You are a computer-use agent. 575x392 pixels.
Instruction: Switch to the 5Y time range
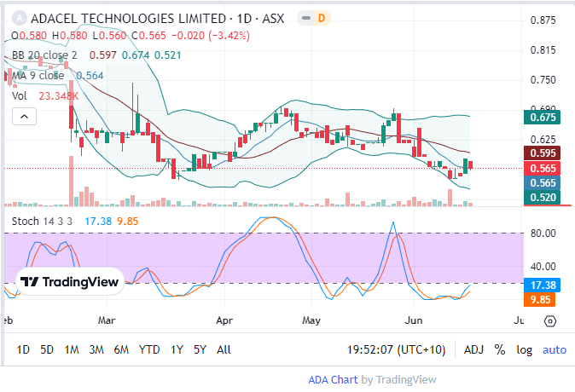coord(200,349)
